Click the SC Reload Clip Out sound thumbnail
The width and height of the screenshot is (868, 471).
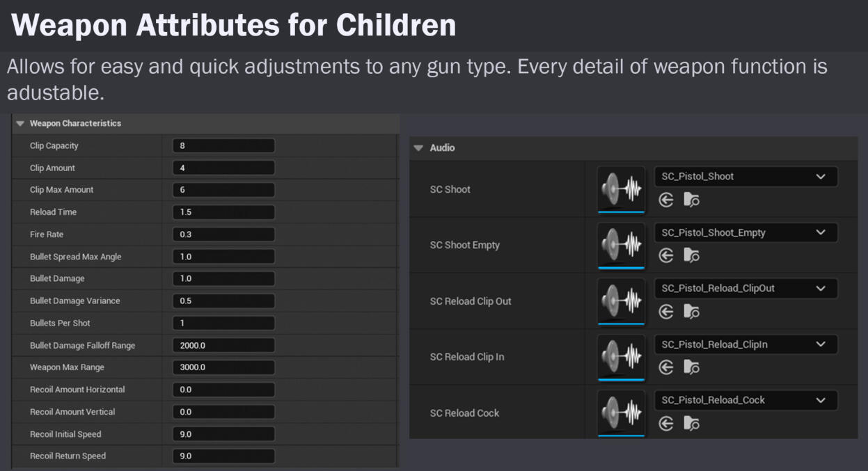pyautogui.click(x=622, y=301)
